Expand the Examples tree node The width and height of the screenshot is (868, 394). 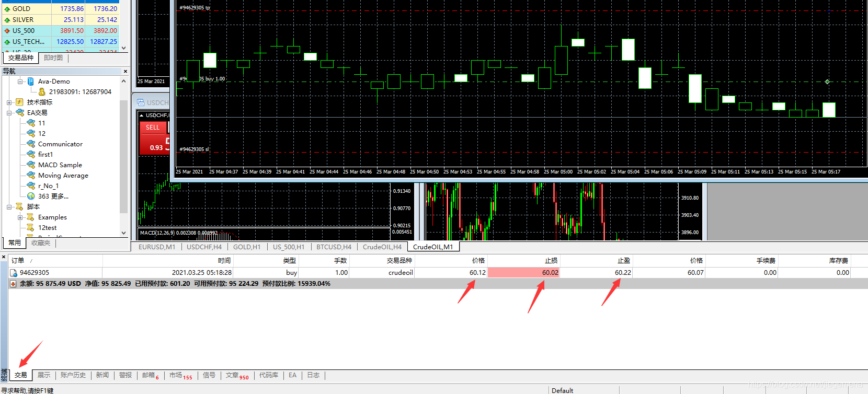pos(20,217)
